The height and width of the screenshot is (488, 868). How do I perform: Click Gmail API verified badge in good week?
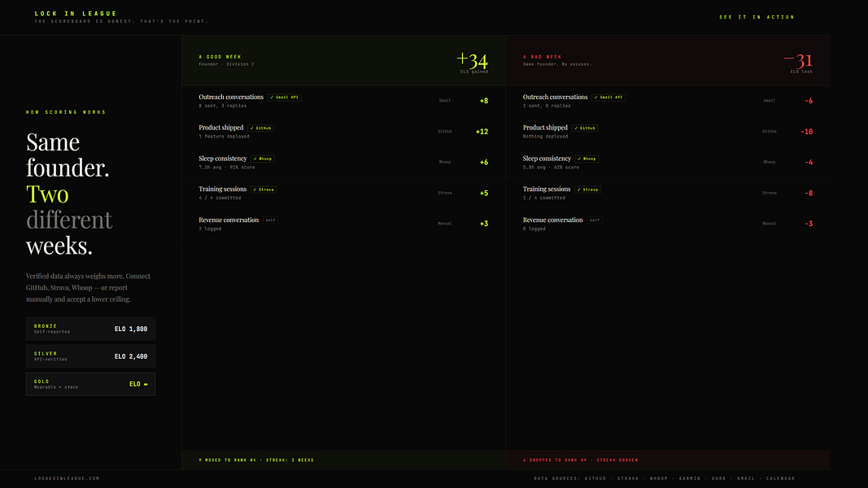[x=285, y=98]
